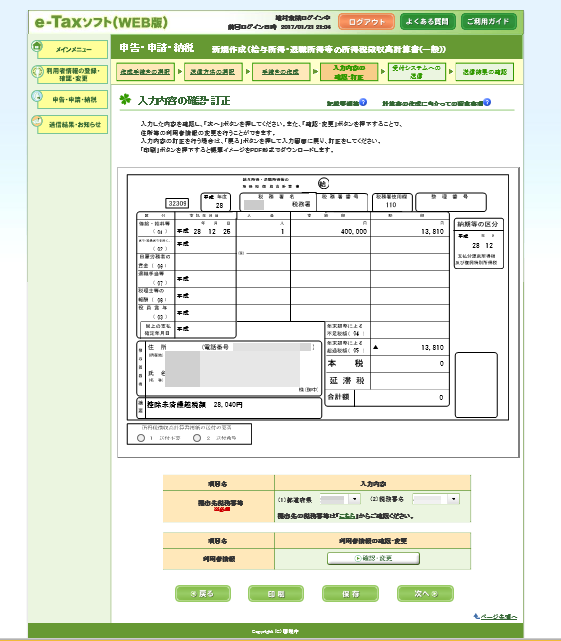Viewport: 561px width, 641px height.
Task: Click the 400,000 payment amount value
Action: (x=354, y=231)
